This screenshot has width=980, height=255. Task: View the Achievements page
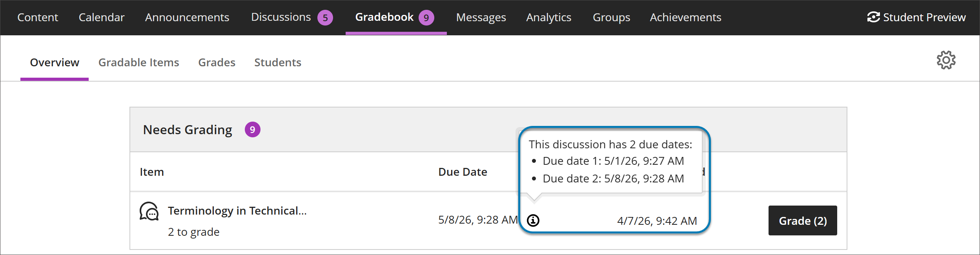point(685,17)
